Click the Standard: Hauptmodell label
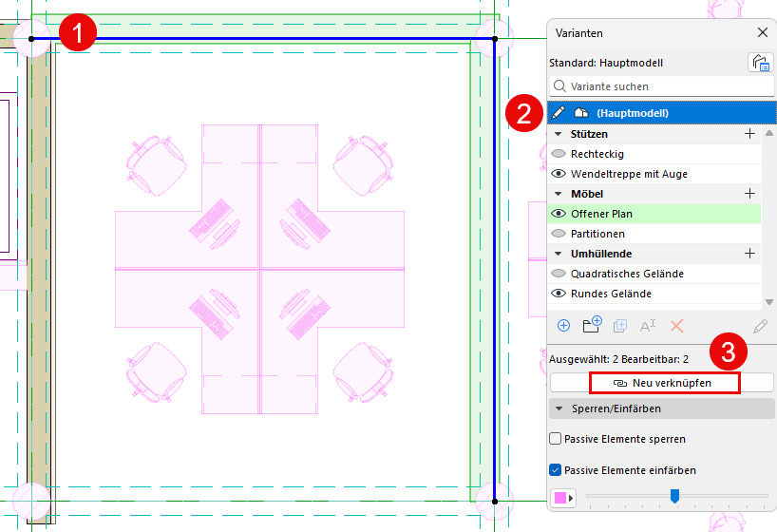The width and height of the screenshot is (777, 532). pyautogui.click(x=606, y=63)
